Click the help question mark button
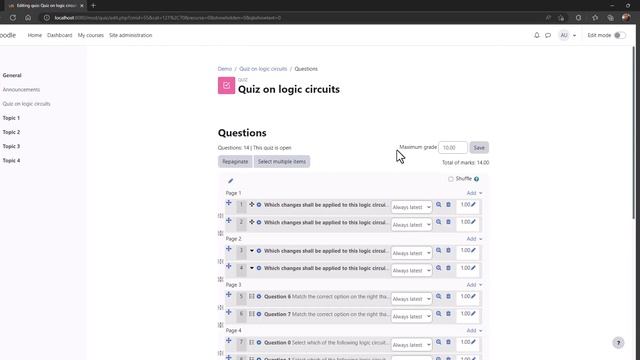This screenshot has width=640, height=360. pos(618,343)
